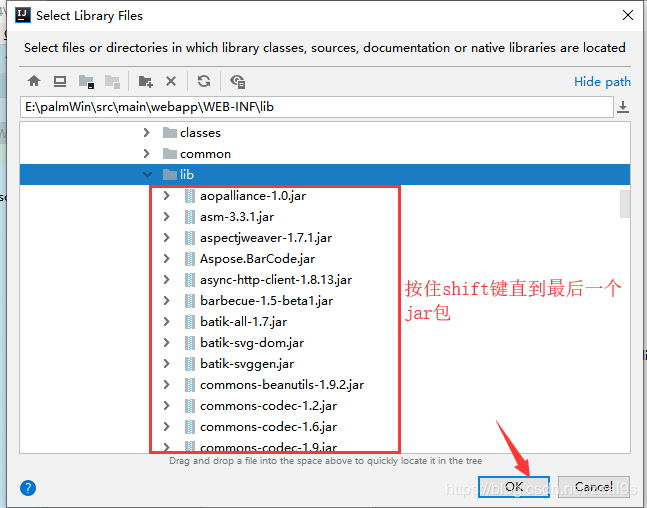Click jar icon of asm-3.3.1.jar
This screenshot has width=647, height=508.
click(189, 217)
